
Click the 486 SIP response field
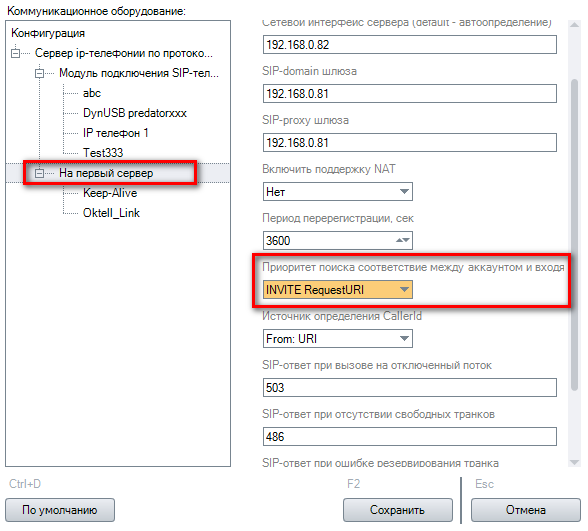click(x=410, y=437)
